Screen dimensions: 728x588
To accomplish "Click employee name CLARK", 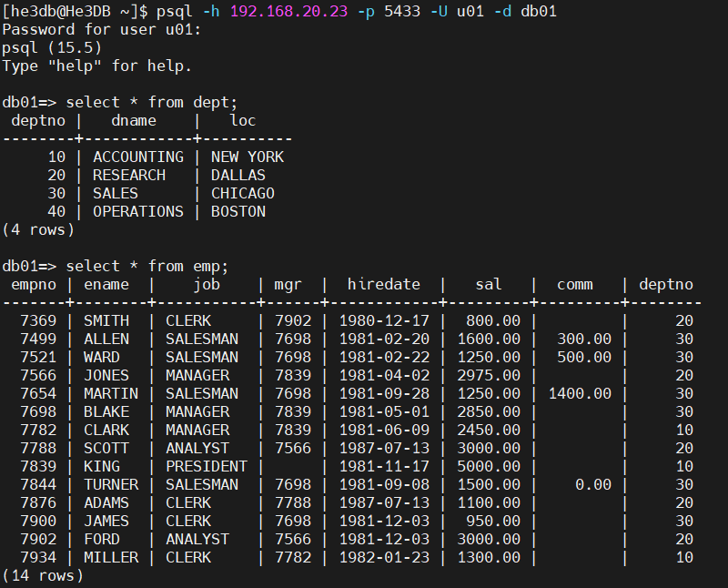I will pyautogui.click(x=106, y=431).
